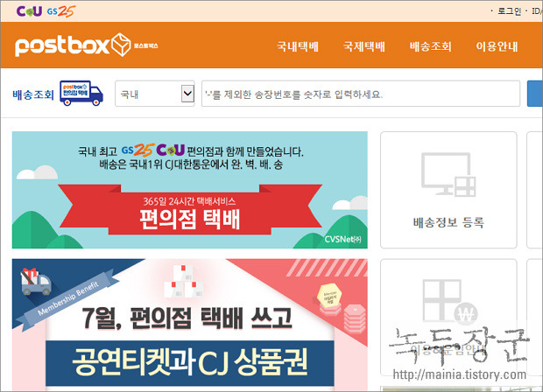Screen dimensions: 543x392
Task: Click the 로그인 link
Action: click(x=509, y=11)
